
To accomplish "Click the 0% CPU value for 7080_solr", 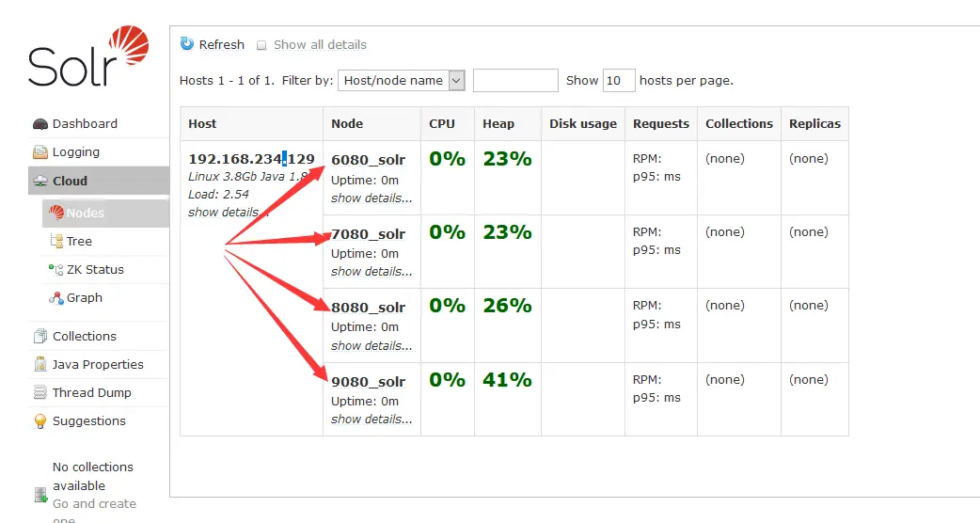I will 447,231.
